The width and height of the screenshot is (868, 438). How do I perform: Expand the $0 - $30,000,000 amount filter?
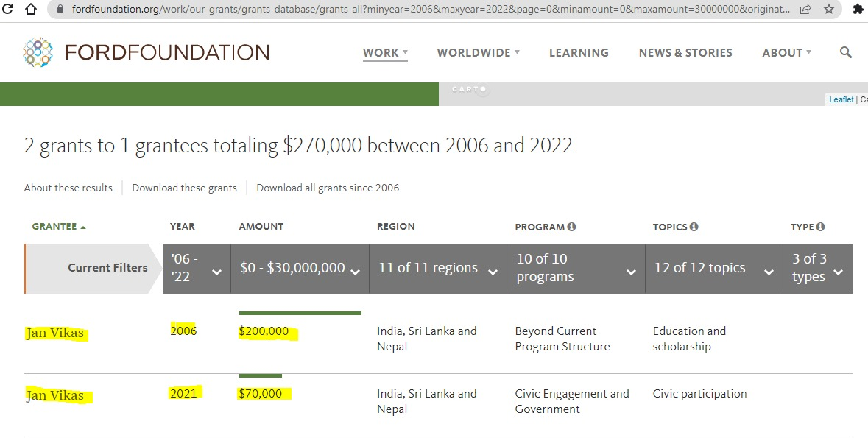pos(300,269)
